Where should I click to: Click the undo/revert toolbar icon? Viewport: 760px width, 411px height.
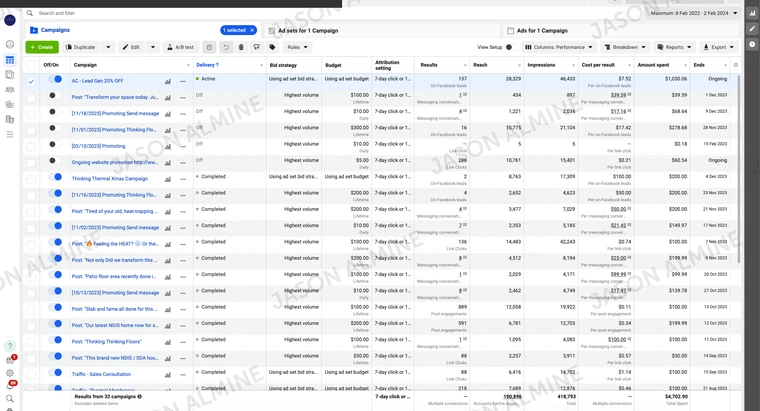pyautogui.click(x=225, y=47)
